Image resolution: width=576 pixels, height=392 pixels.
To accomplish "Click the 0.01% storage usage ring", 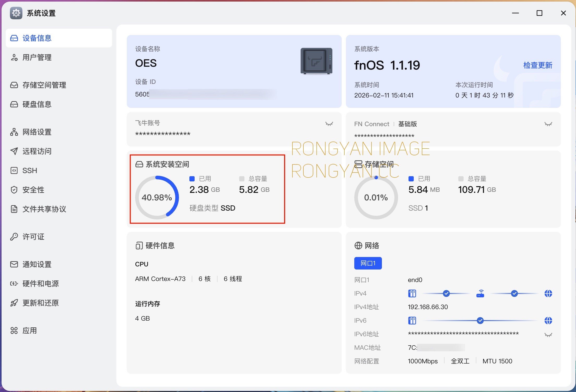I will click(x=376, y=198).
